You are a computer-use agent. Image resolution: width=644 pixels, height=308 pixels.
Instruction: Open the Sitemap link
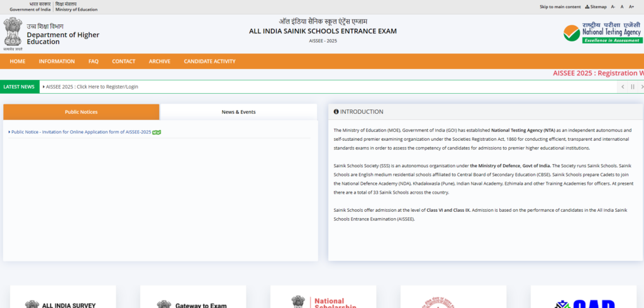(x=596, y=6)
